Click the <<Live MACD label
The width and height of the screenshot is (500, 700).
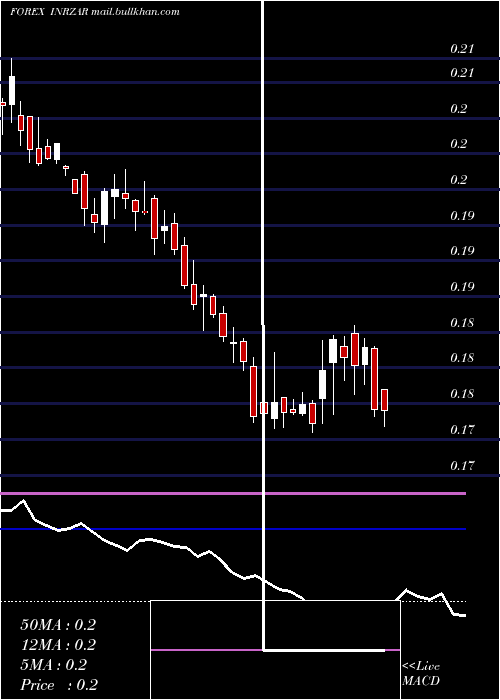(421, 673)
